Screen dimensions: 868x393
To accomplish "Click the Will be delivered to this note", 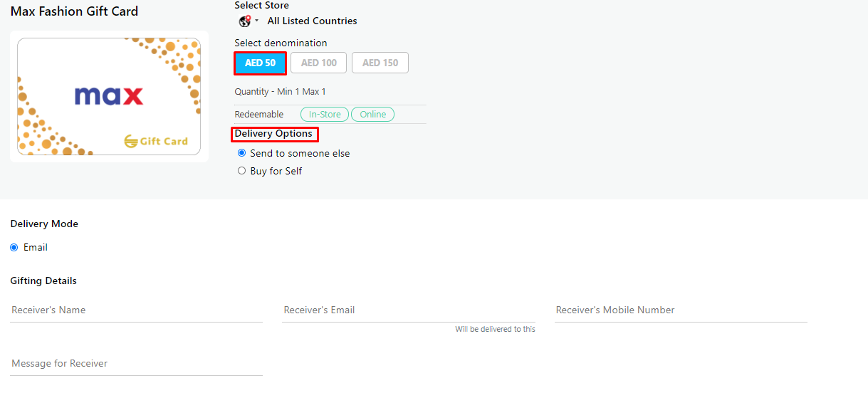I will [x=495, y=330].
